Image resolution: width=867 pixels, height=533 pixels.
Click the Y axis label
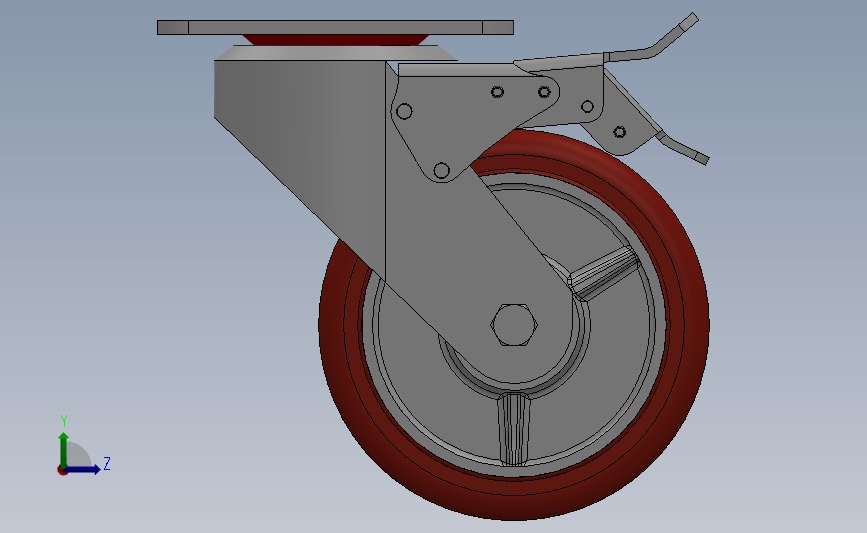coord(64,421)
